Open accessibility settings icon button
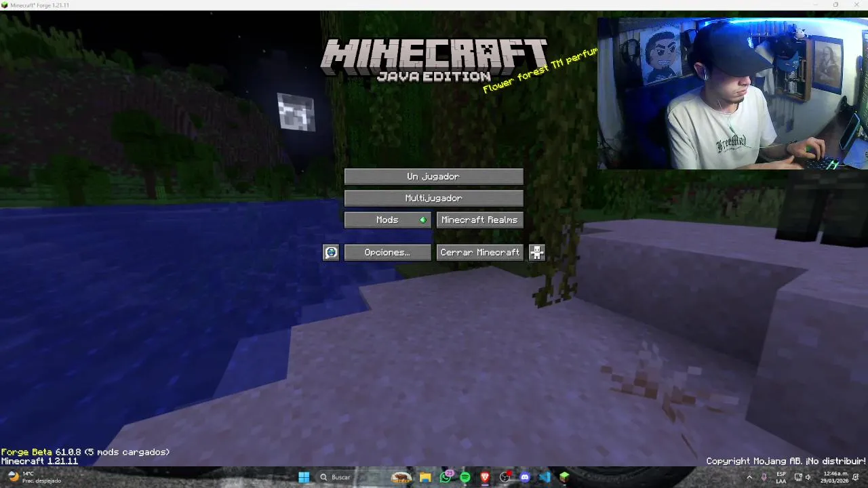 [x=536, y=252]
